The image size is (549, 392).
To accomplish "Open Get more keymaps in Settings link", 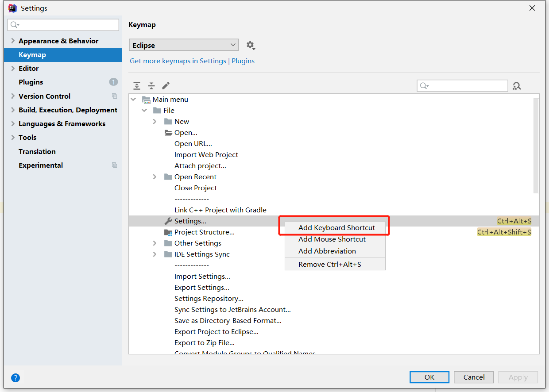I will pos(178,61).
